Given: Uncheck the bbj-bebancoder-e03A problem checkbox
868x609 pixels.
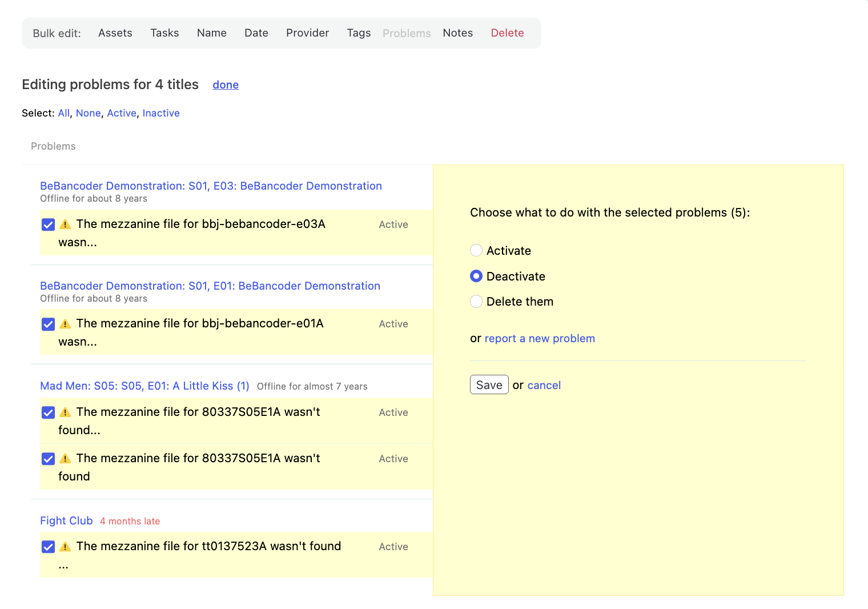Looking at the screenshot, I should tap(49, 225).
